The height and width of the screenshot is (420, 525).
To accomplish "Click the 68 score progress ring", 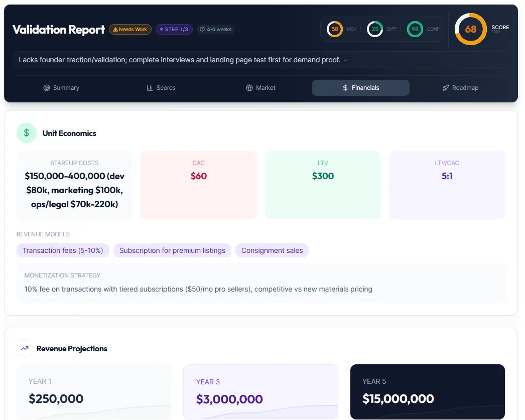I will click(x=470, y=29).
